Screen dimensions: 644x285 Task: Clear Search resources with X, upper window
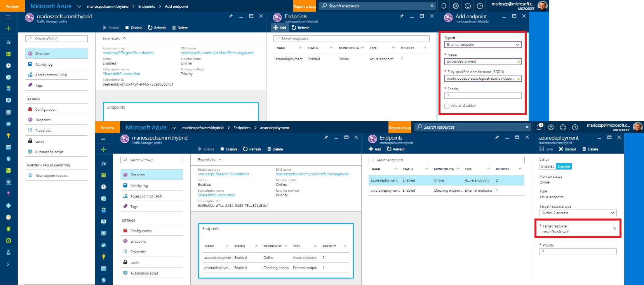click(x=432, y=6)
